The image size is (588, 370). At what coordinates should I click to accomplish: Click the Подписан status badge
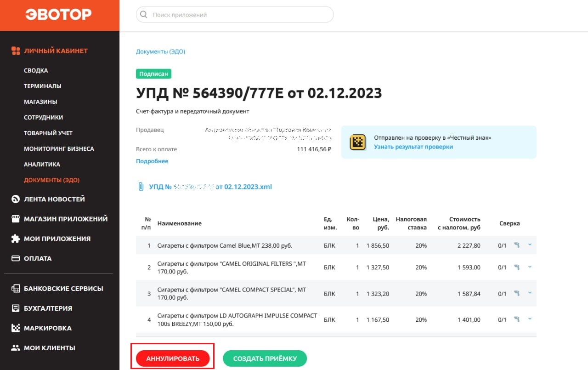click(153, 74)
